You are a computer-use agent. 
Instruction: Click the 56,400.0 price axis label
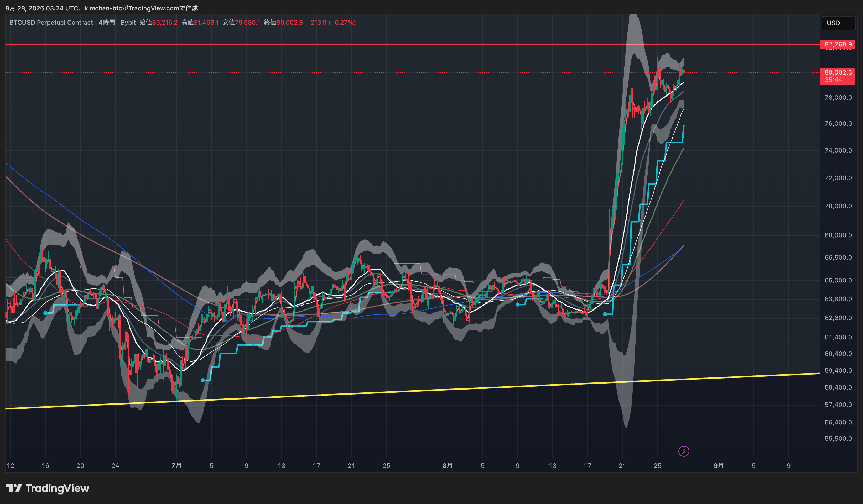(x=838, y=423)
